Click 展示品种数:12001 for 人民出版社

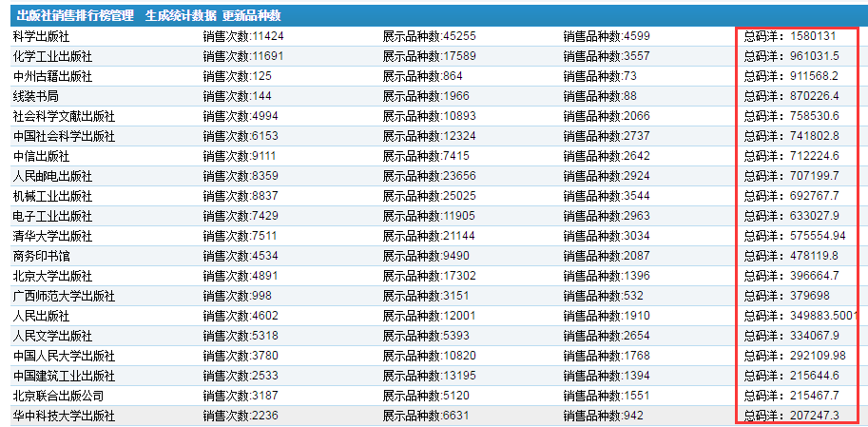(x=429, y=316)
